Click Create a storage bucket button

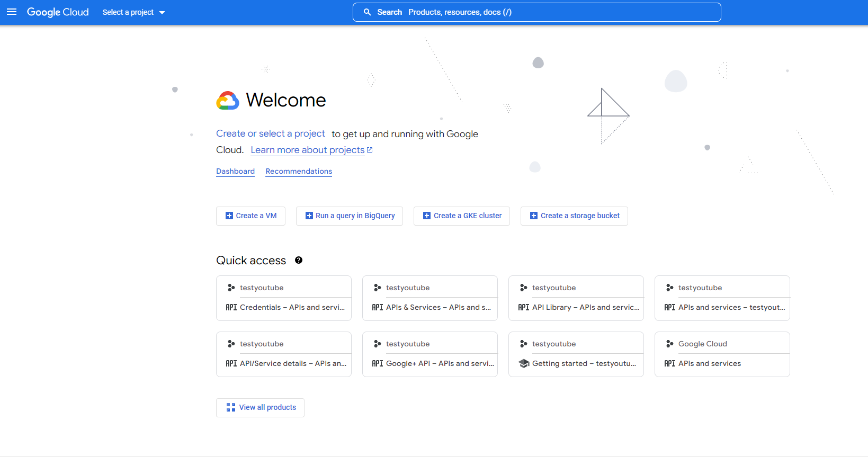tap(574, 216)
